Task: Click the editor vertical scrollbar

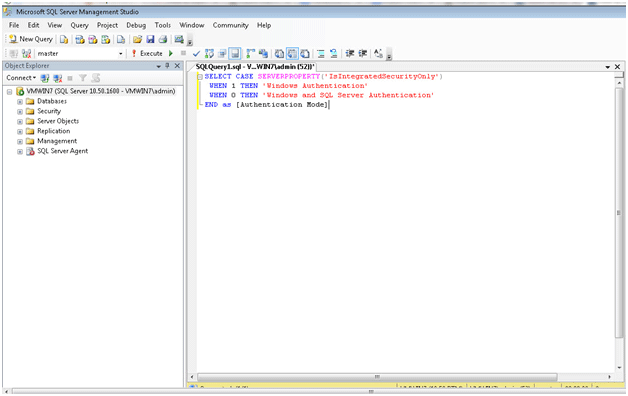Action: [x=619, y=213]
